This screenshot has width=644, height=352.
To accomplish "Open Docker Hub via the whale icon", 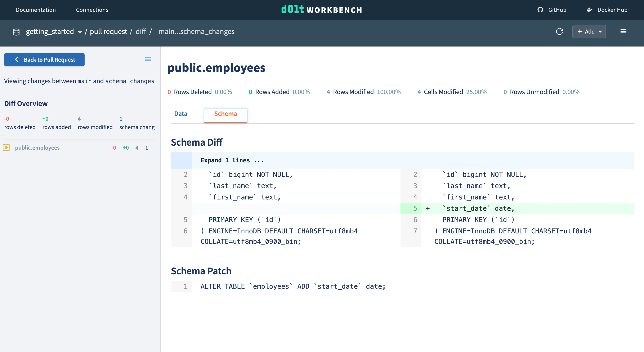I will pos(590,10).
